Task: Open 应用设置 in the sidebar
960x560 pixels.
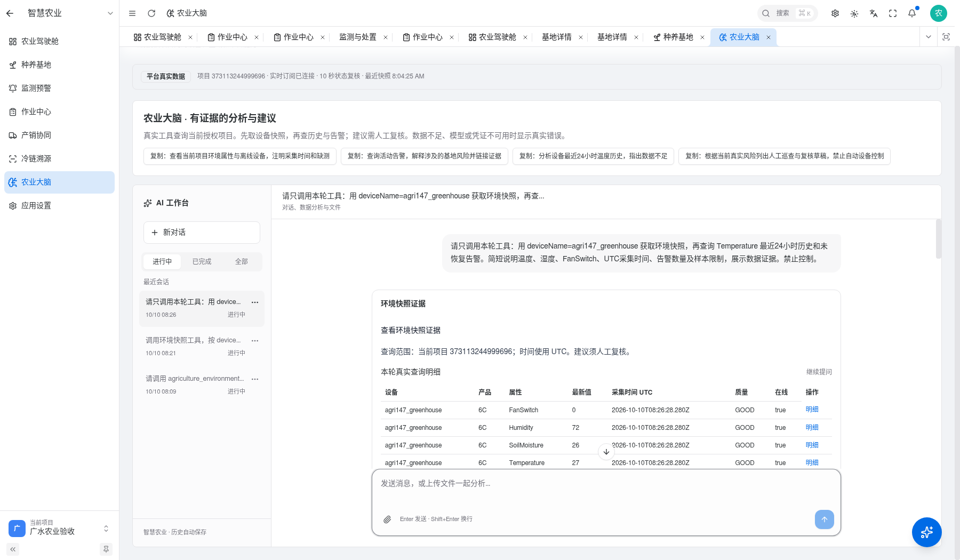Action: coord(59,205)
